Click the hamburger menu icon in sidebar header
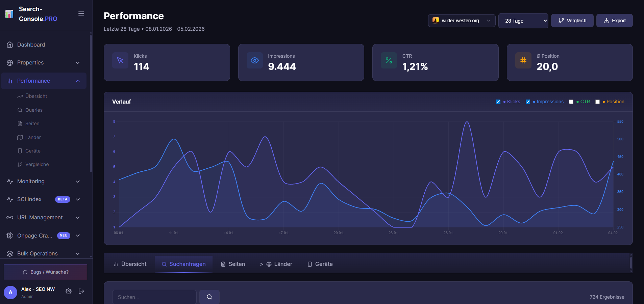 click(81, 13)
